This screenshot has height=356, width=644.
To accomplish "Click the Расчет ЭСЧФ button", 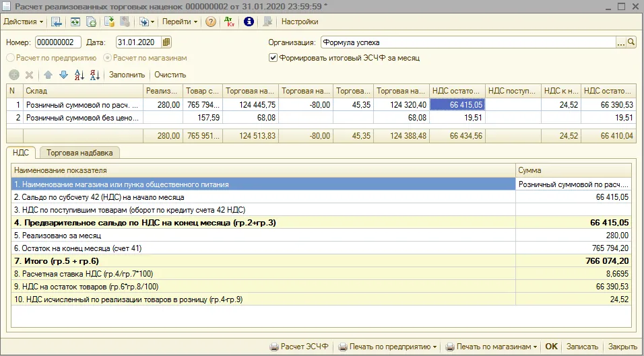I will (x=299, y=347).
